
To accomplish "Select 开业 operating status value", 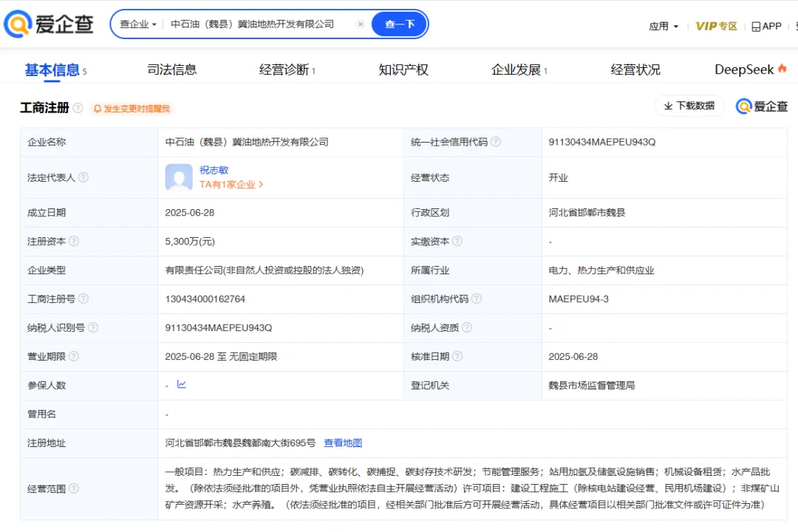I will [x=558, y=177].
